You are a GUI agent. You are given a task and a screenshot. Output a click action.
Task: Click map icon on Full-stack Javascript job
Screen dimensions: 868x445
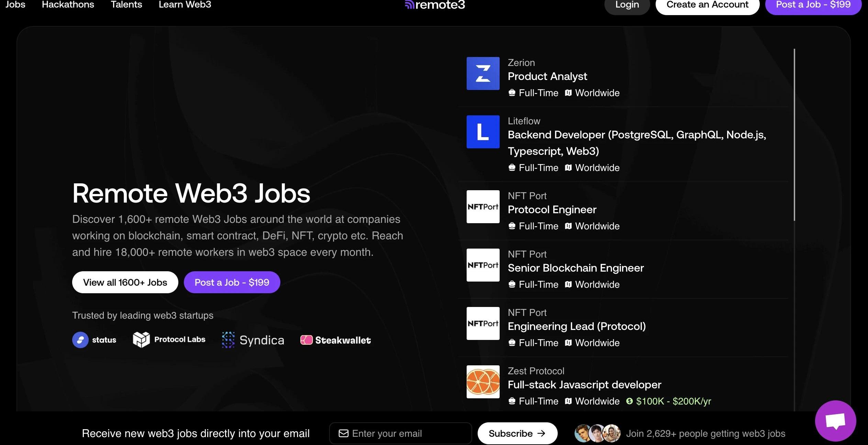coord(568,401)
